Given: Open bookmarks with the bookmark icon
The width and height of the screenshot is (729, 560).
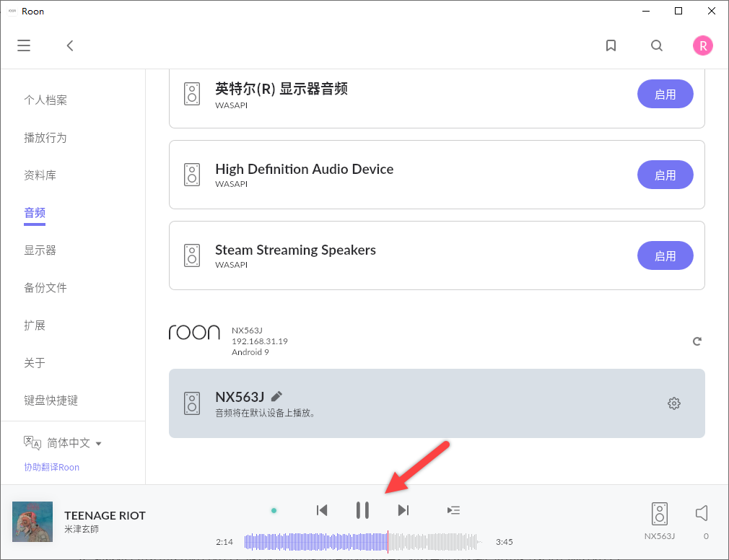Looking at the screenshot, I should 611,45.
